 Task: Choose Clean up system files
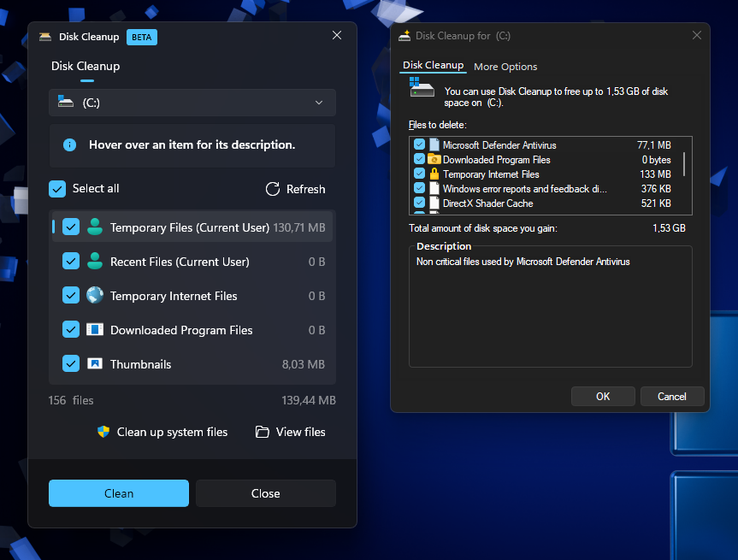(162, 432)
